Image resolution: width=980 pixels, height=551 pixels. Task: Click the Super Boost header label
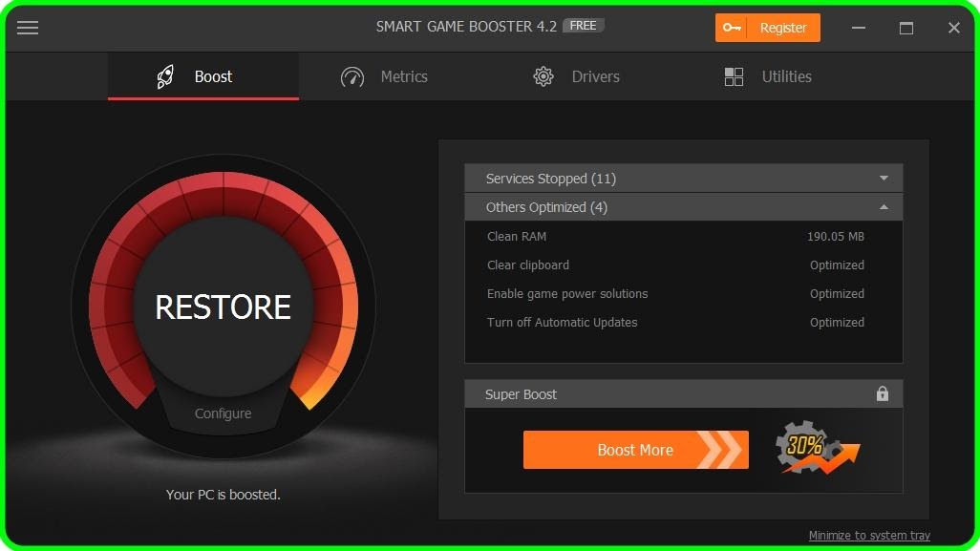click(x=521, y=394)
